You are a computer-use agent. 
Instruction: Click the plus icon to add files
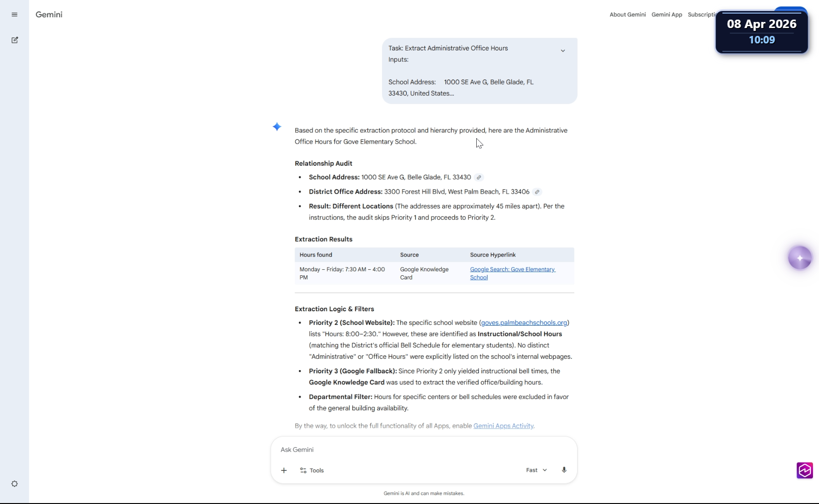pos(284,470)
